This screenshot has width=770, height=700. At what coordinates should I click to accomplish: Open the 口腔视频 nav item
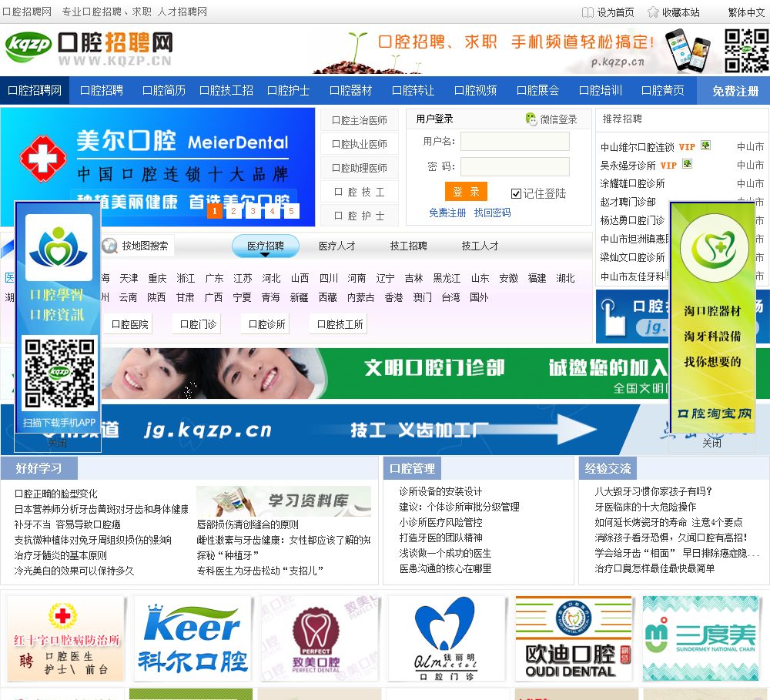475,90
